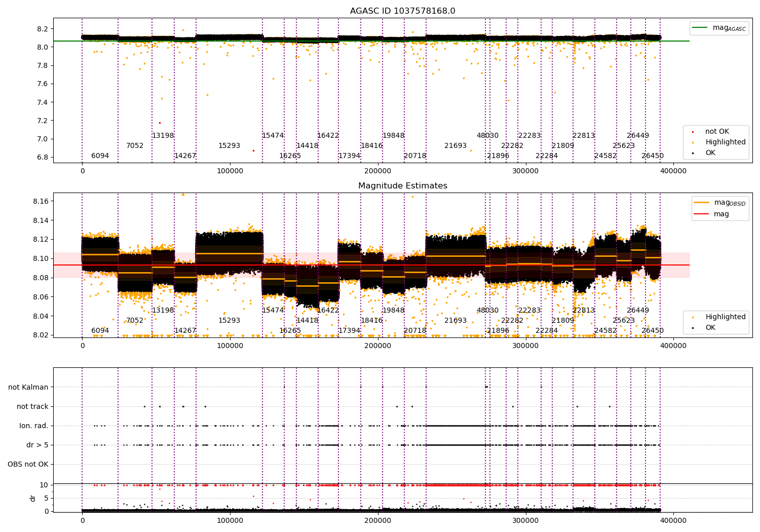Click the 'mag OBSID' legend label
760x532 pixels.
730,203
